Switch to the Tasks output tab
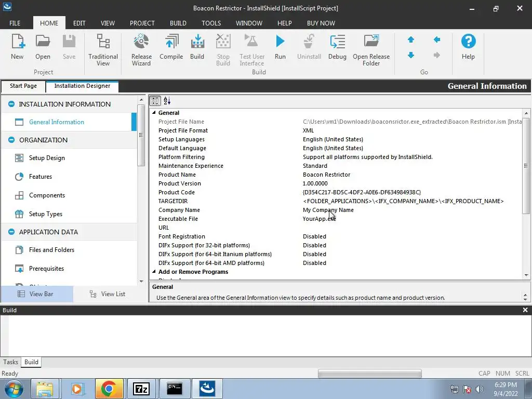Viewport: 532px width, 399px height. coord(10,362)
